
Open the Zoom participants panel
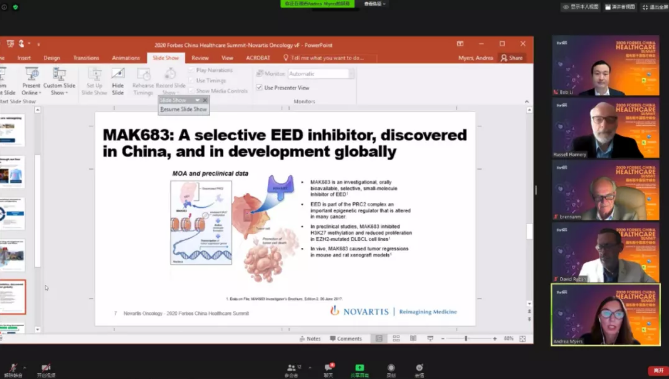(291, 370)
